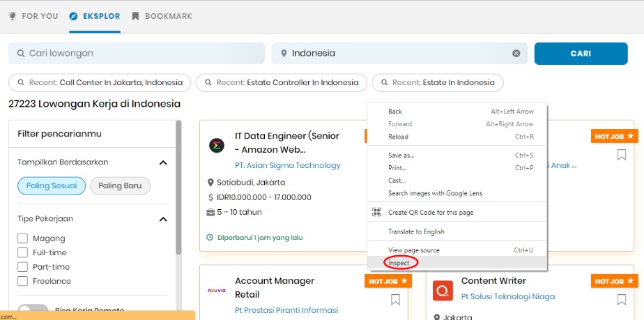Open the PT. Asian Sigma Technology link
The image size is (644, 320).
tap(287, 165)
